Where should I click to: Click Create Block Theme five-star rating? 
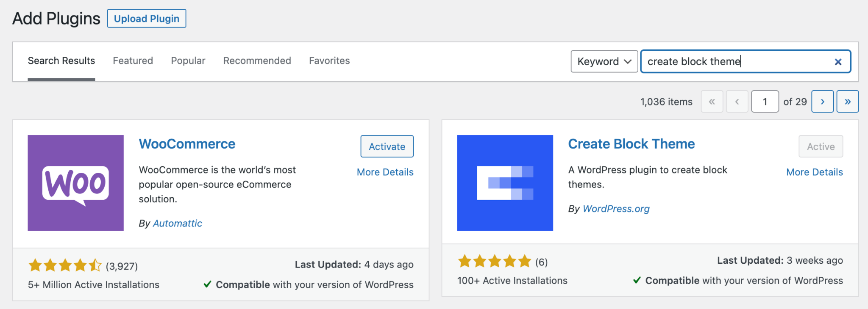point(495,262)
